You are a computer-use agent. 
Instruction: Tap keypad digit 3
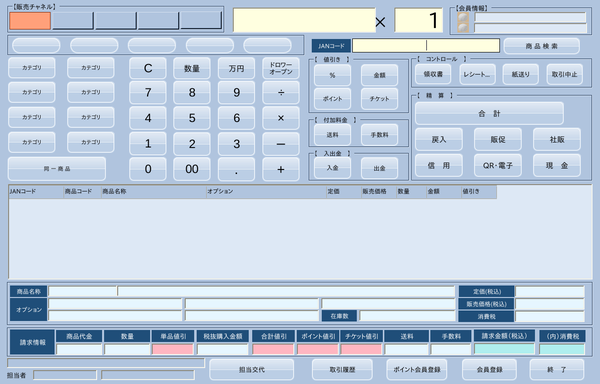pyautogui.click(x=236, y=144)
